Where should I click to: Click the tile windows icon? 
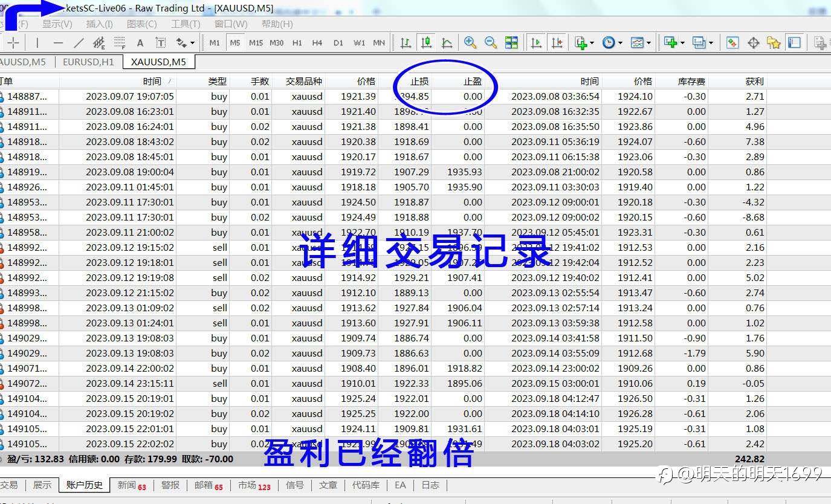coord(511,42)
